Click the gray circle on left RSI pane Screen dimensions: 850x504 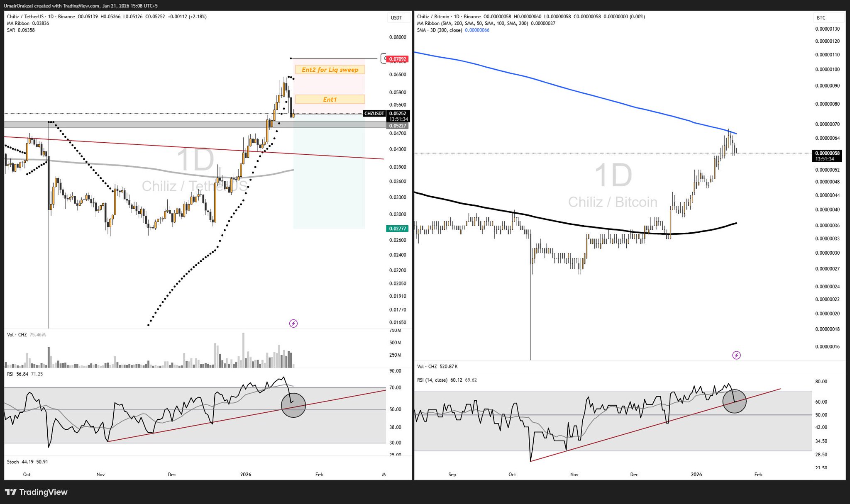coord(293,405)
